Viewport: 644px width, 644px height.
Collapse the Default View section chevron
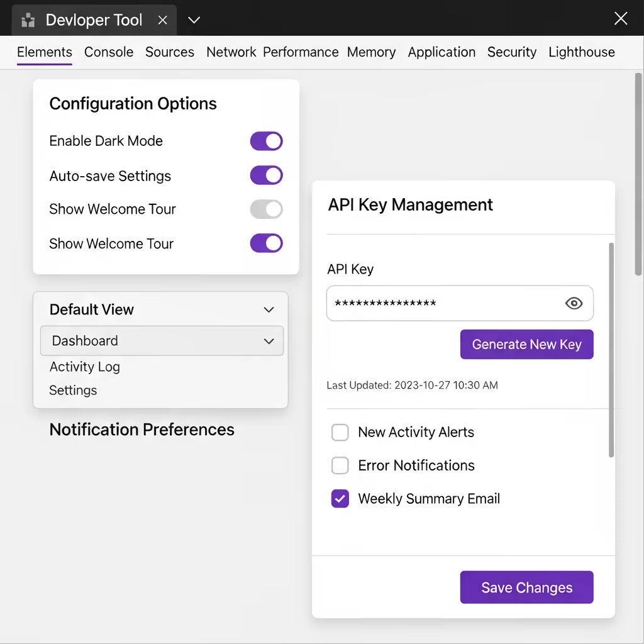(x=269, y=309)
